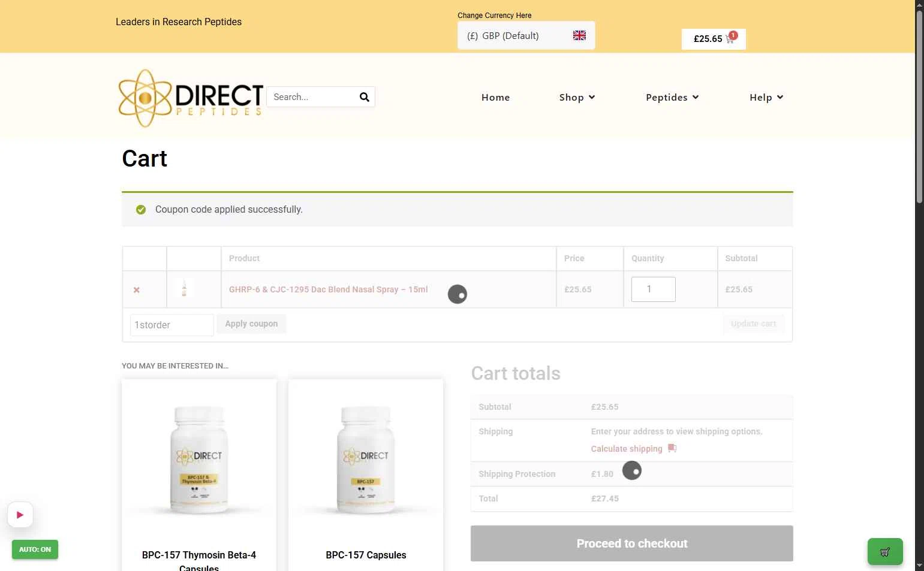The image size is (924, 571).
Task: Expand the Shop menu
Action: click(577, 97)
